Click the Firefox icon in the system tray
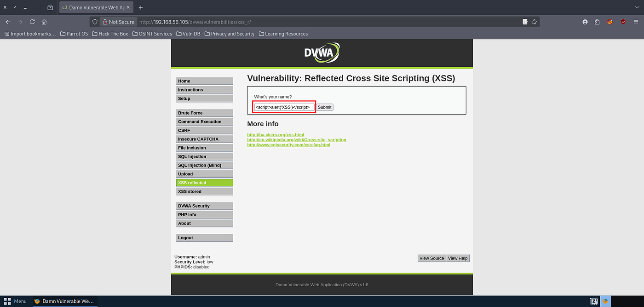 tap(605, 301)
